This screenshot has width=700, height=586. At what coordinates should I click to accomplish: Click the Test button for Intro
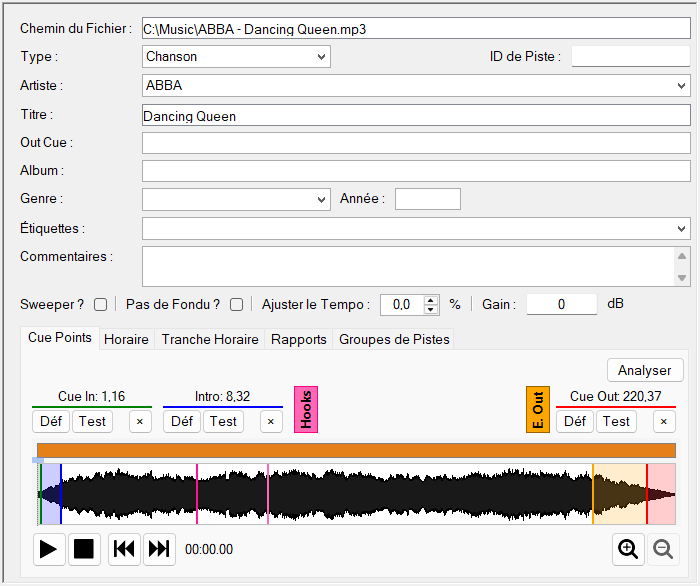(223, 422)
